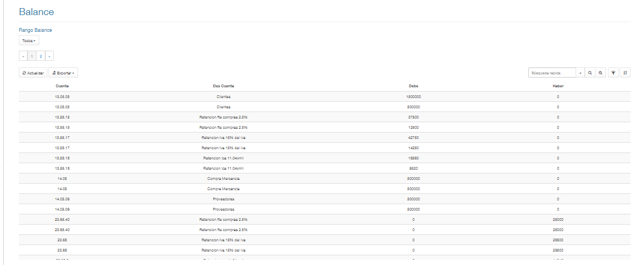Go to the next page arrow

[50, 56]
